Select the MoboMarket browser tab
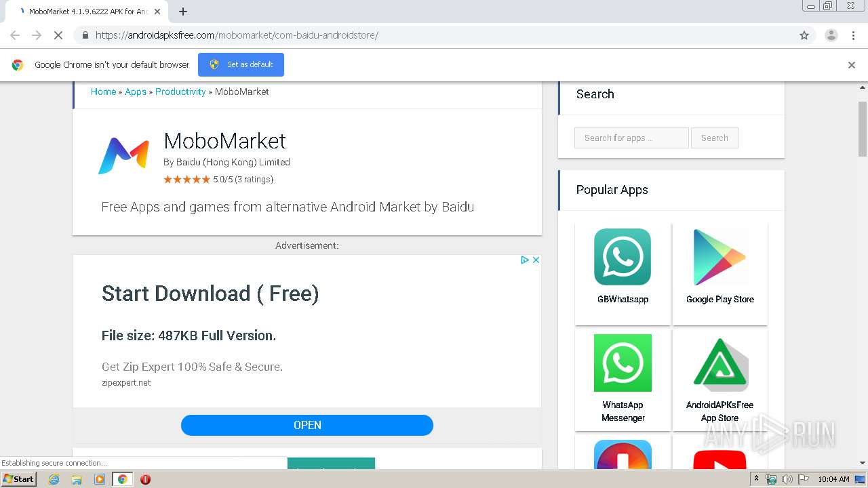 click(87, 12)
